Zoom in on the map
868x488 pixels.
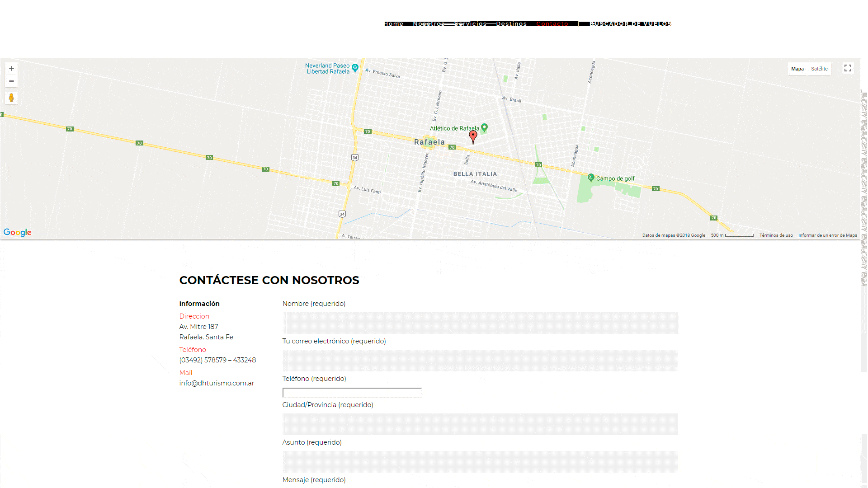pyautogui.click(x=11, y=69)
